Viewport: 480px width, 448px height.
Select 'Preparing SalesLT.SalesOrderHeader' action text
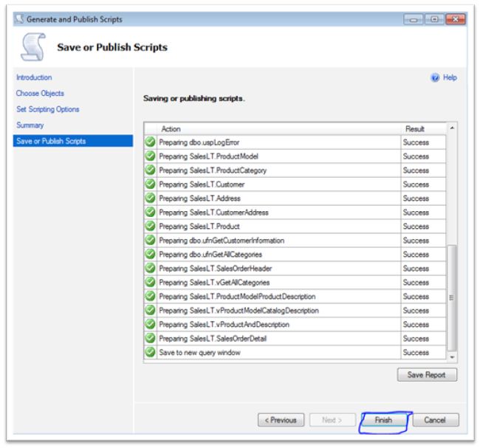coord(216,269)
